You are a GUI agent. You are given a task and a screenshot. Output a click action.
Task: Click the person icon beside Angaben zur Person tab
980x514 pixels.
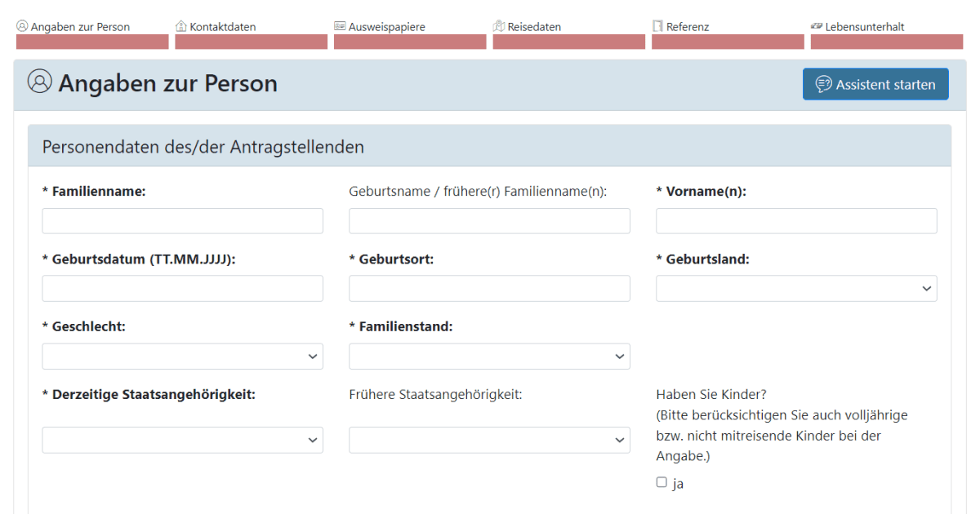tap(22, 26)
